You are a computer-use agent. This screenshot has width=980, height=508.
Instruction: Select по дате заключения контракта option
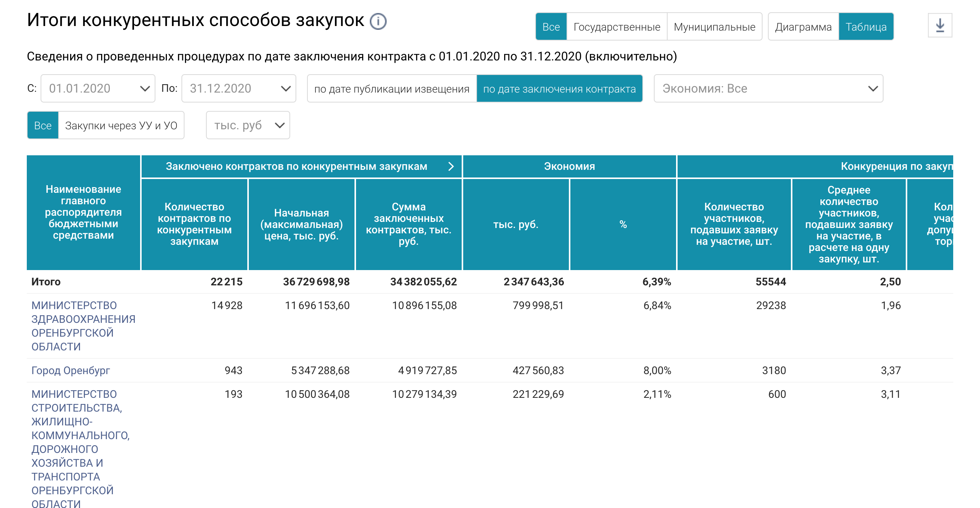559,89
